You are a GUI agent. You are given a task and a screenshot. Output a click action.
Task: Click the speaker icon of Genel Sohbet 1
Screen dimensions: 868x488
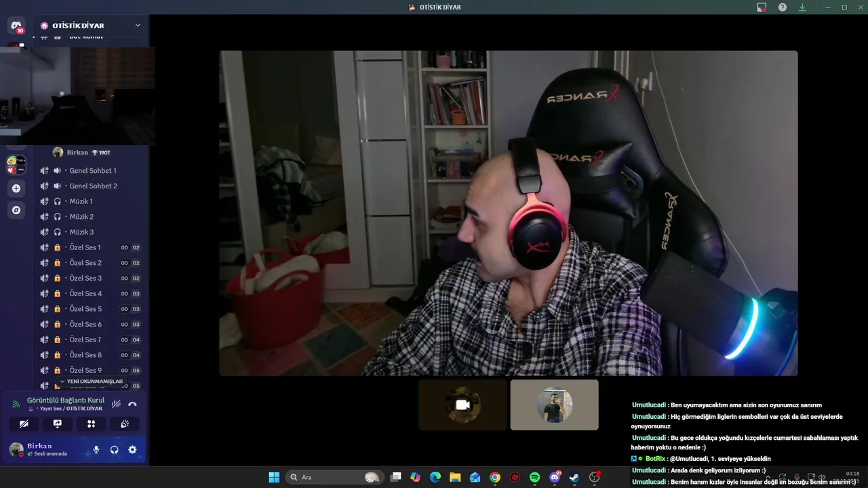pos(58,171)
